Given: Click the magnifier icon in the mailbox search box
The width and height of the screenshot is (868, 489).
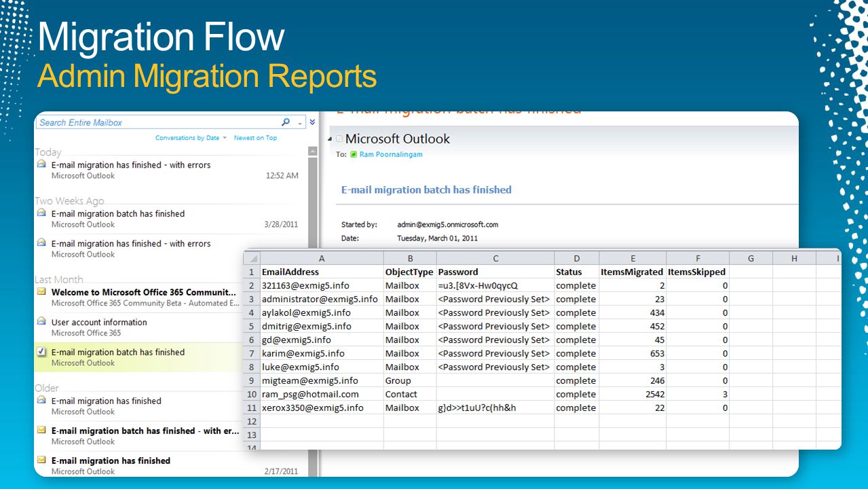Looking at the screenshot, I should (x=286, y=122).
